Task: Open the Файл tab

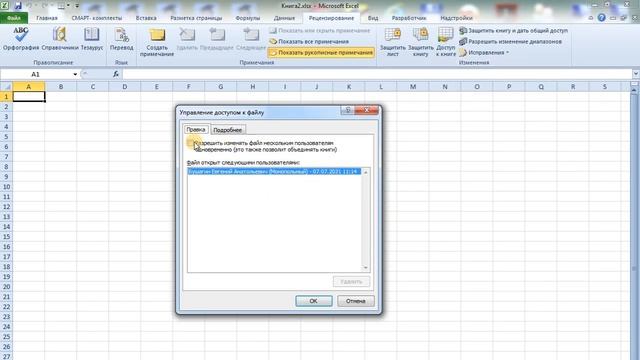Action: coord(14,18)
